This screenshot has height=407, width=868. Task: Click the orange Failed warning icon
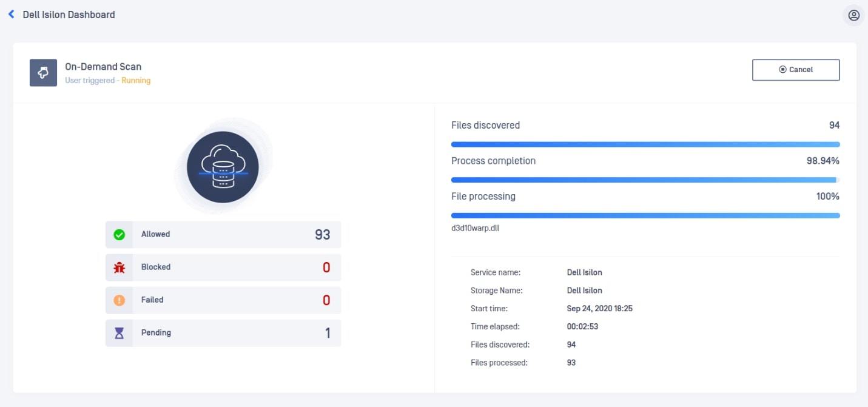coord(119,300)
